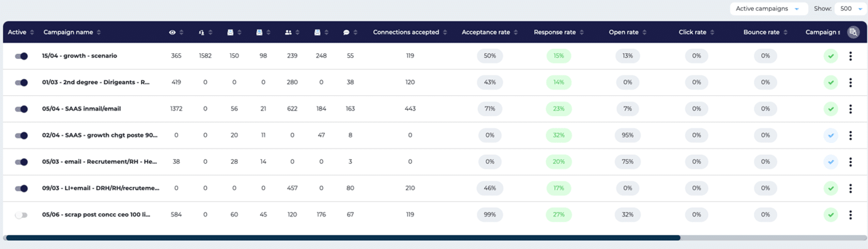868x249 pixels.
Task: Click the 210 connections accepted cell
Action: click(x=410, y=188)
